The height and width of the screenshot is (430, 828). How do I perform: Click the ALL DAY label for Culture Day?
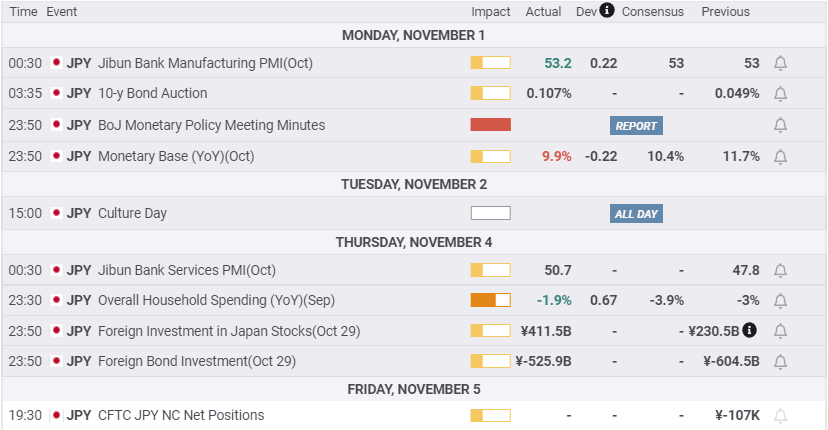(x=636, y=214)
